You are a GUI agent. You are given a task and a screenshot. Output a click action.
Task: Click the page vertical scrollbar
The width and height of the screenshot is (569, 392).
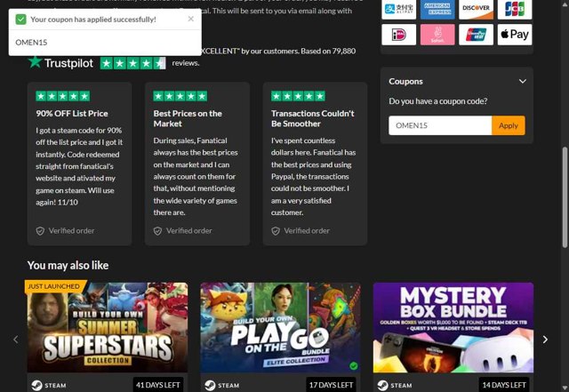(565, 198)
